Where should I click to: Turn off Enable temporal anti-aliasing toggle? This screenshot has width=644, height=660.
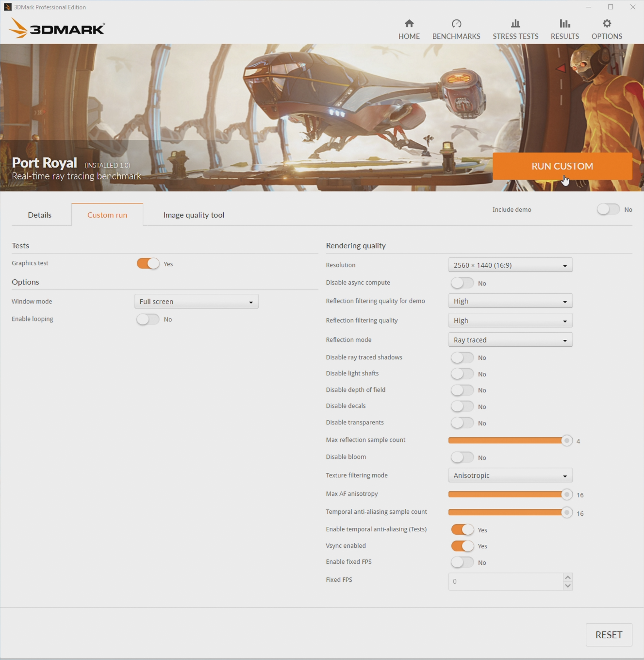(x=462, y=529)
